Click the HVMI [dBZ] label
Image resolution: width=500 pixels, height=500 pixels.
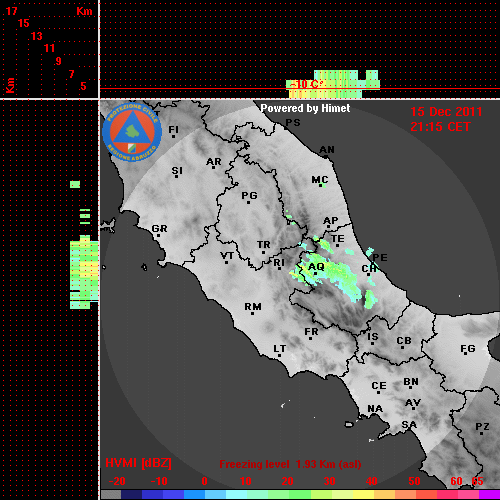click(x=138, y=463)
